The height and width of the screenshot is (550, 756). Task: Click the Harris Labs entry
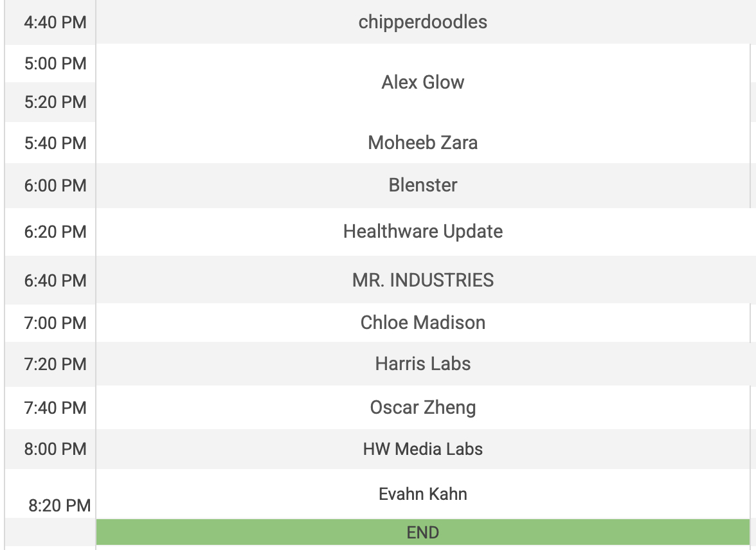coord(423,364)
